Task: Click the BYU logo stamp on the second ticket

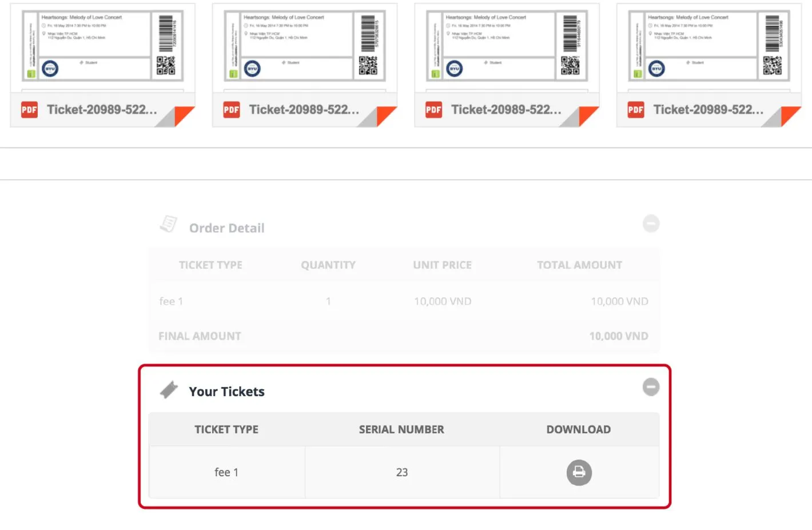Action: click(x=252, y=68)
